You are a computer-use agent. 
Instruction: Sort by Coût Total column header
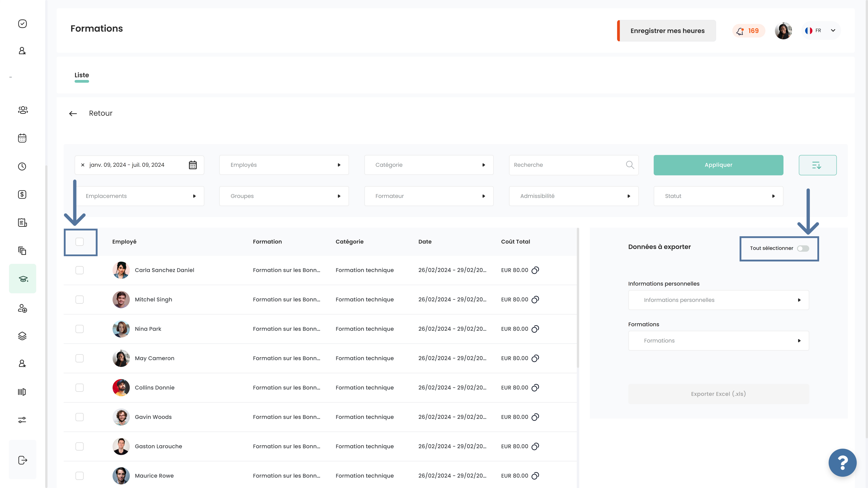(516, 241)
